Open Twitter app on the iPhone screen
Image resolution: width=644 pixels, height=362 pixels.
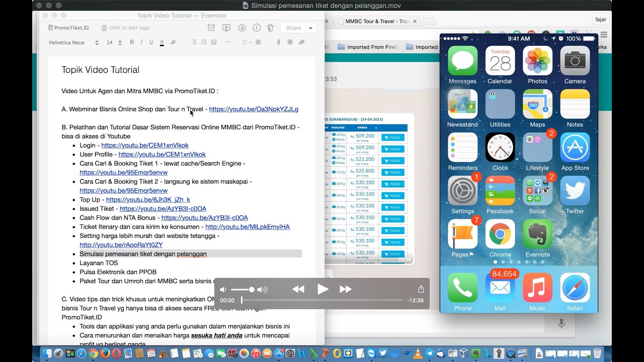tap(575, 191)
